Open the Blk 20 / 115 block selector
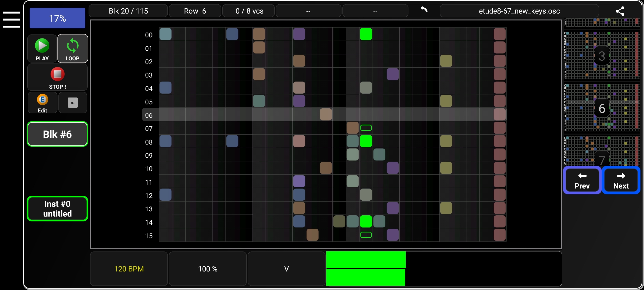Image resolution: width=644 pixels, height=290 pixels. 128,11
